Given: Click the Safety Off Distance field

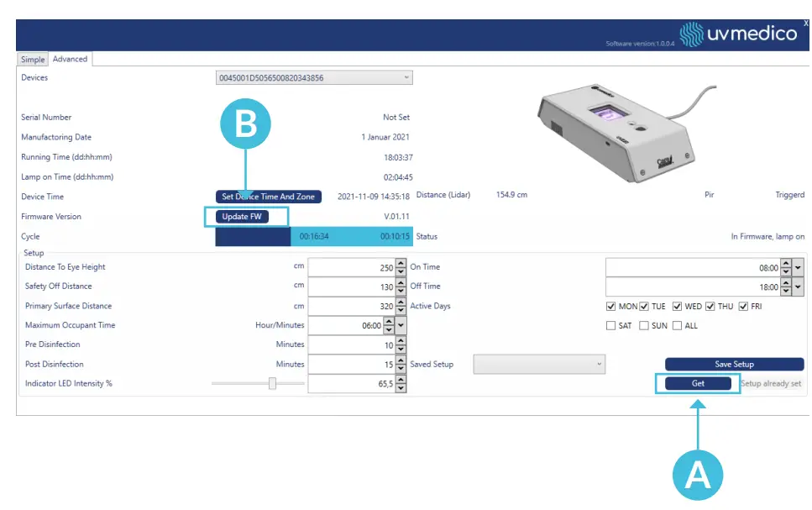Looking at the screenshot, I should coord(352,287).
